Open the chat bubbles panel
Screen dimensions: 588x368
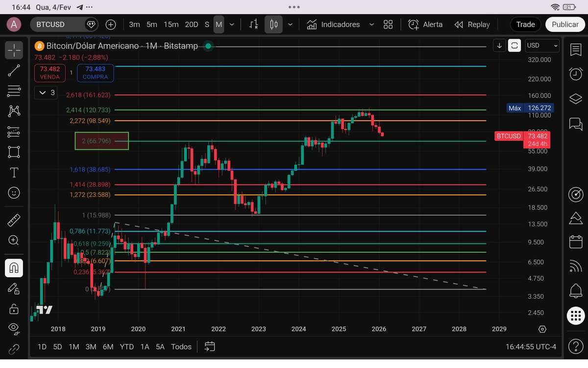click(576, 124)
